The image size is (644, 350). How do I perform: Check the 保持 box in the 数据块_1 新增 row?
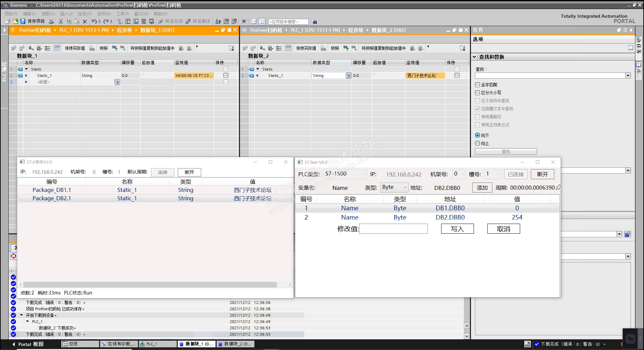(226, 82)
